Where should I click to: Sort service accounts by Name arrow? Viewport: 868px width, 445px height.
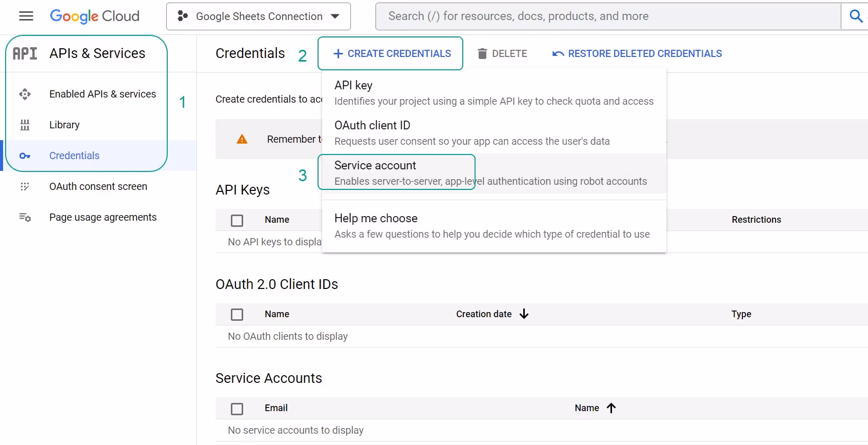click(611, 408)
